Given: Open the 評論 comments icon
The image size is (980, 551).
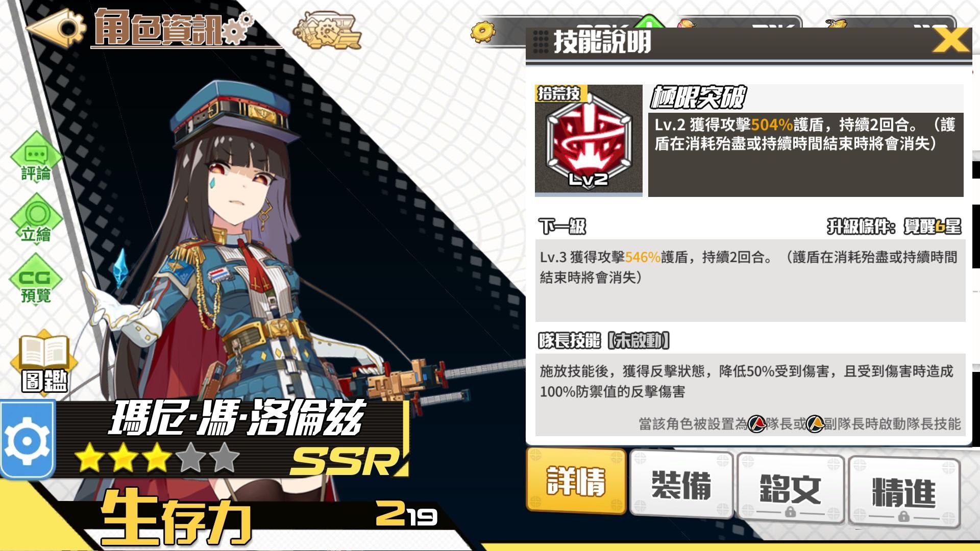Looking at the screenshot, I should [x=36, y=158].
